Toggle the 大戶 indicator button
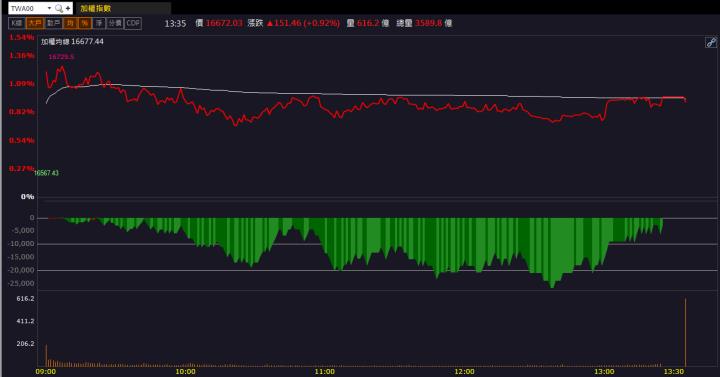Image resolution: width=720 pixels, height=377 pixels. pos(35,23)
